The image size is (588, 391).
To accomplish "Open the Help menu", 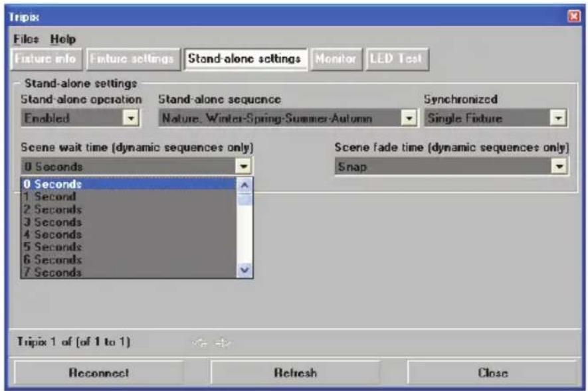I will pyautogui.click(x=63, y=39).
